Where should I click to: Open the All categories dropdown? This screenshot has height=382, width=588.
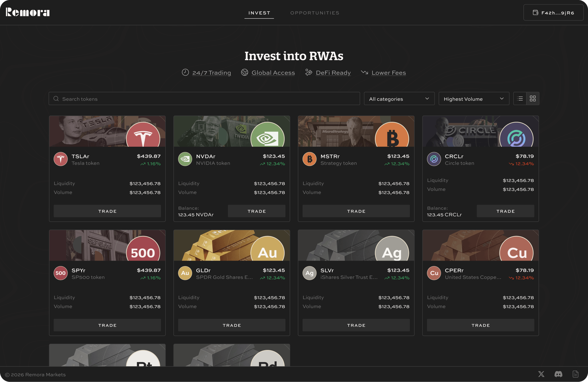coord(399,99)
